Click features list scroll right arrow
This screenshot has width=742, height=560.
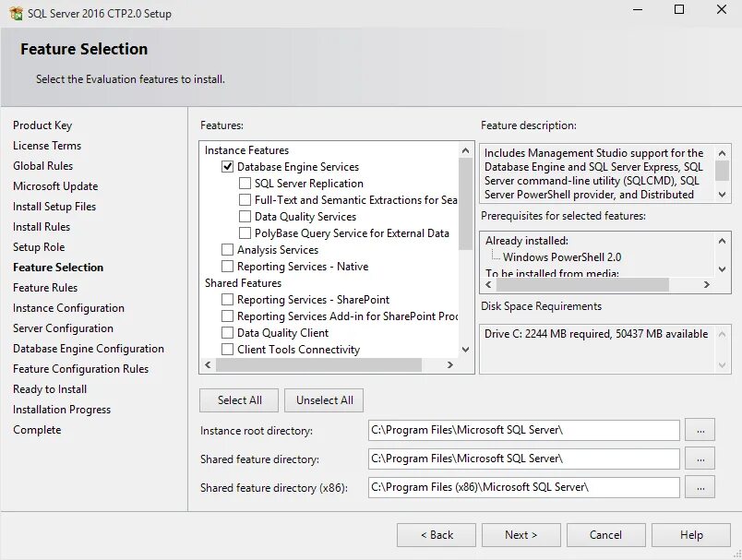point(450,364)
